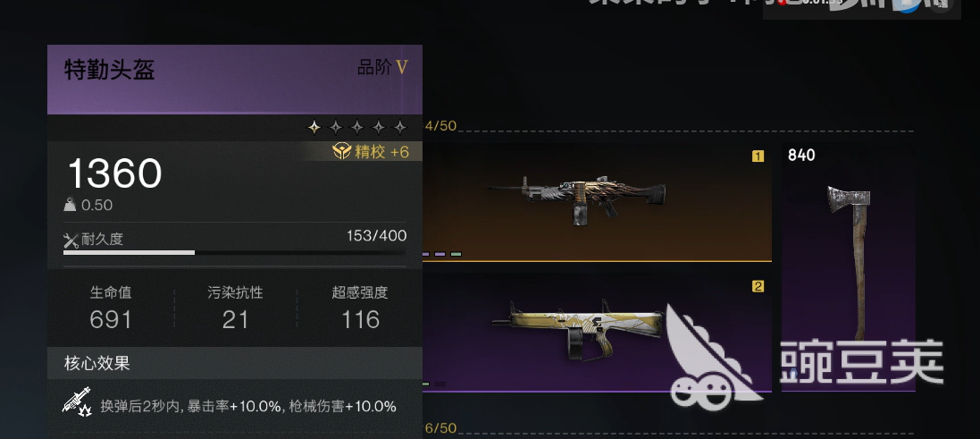Click the 特勤头盔 item title

(109, 70)
